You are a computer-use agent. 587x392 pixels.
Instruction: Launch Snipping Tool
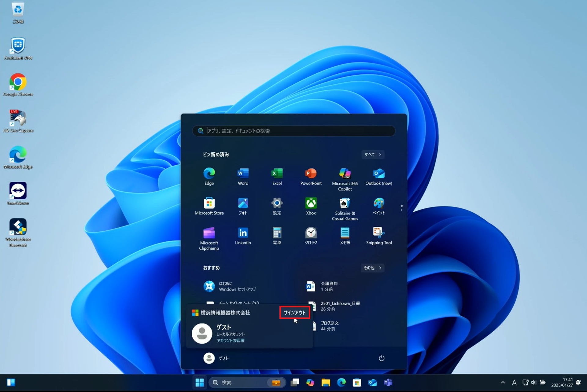379,236
